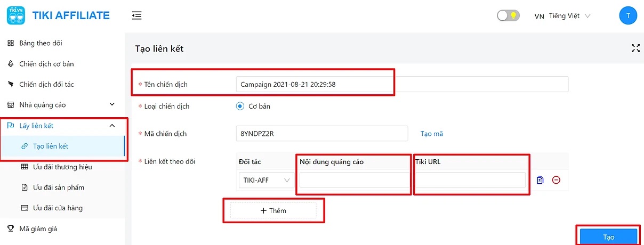Click the blue Tạo button
Image resolution: width=644 pixels, height=245 pixels.
pos(608,237)
